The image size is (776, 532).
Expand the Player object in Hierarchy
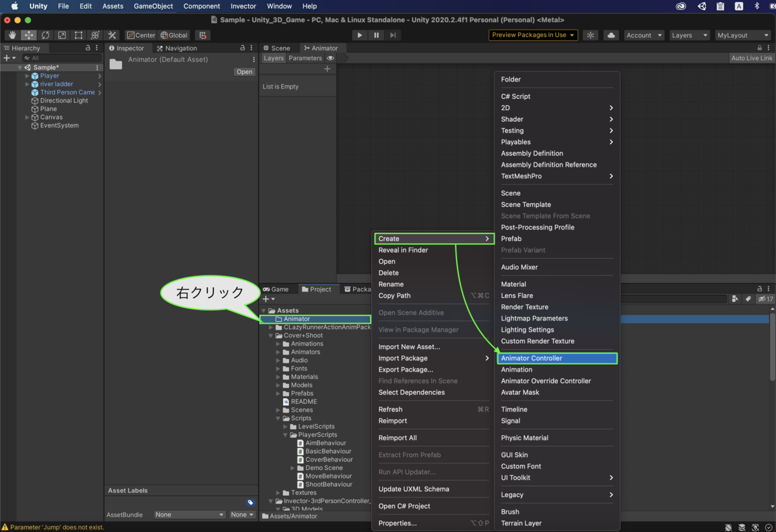pos(27,76)
